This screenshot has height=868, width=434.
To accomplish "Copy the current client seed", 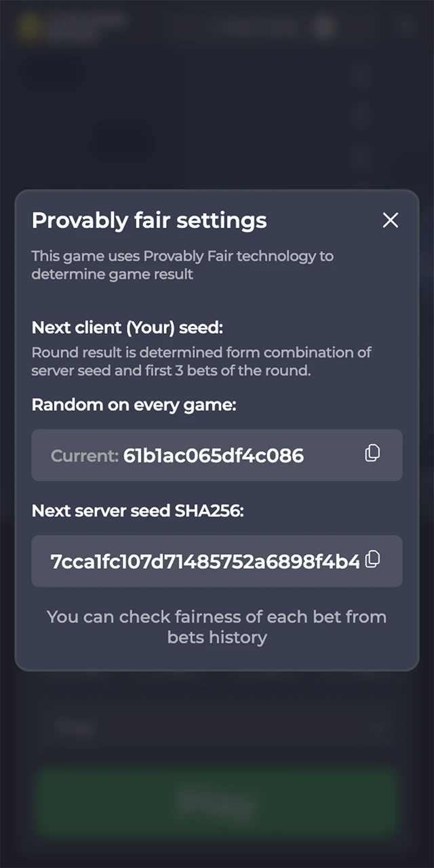I will [x=372, y=453].
